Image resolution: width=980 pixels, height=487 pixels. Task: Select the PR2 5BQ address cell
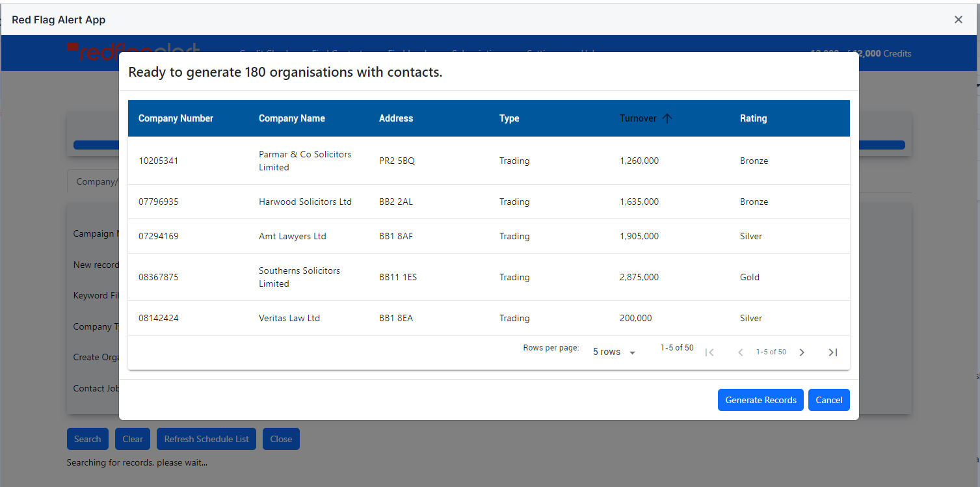(x=397, y=161)
